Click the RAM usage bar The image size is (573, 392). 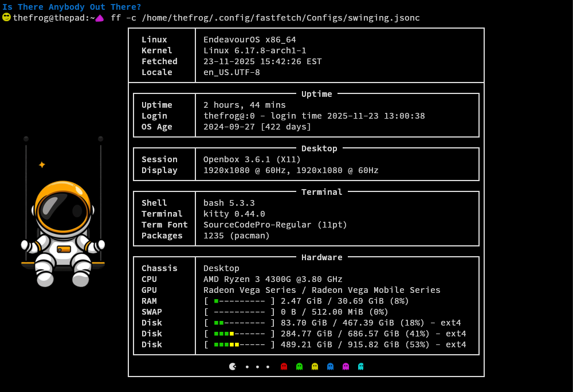(x=240, y=301)
